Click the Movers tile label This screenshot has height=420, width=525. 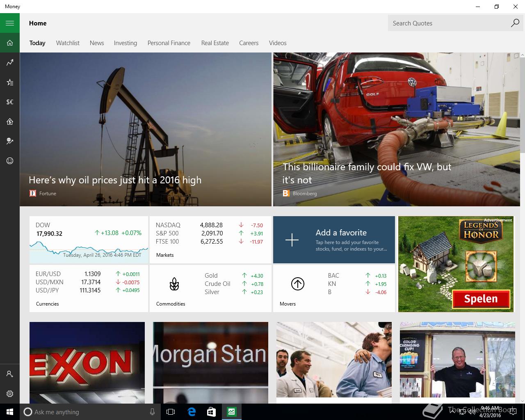(x=288, y=304)
